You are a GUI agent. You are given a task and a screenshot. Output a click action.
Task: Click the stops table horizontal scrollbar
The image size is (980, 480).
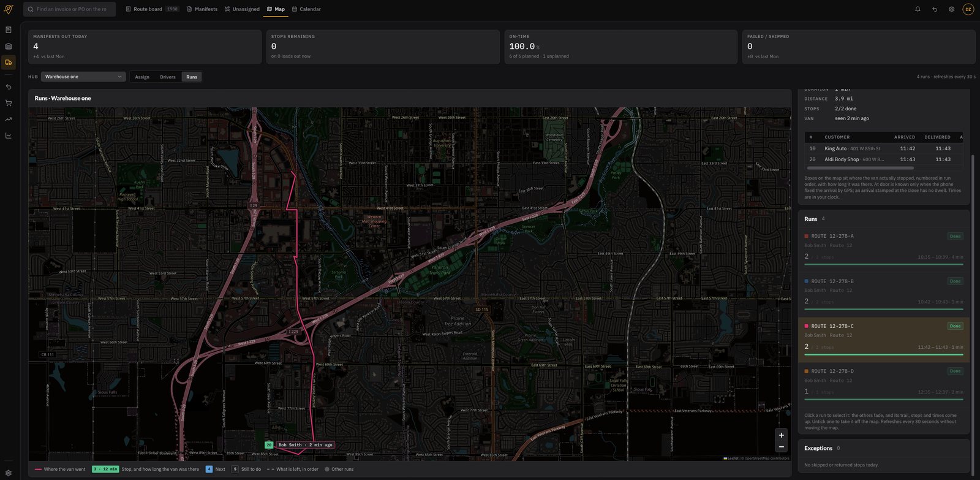[861, 167]
